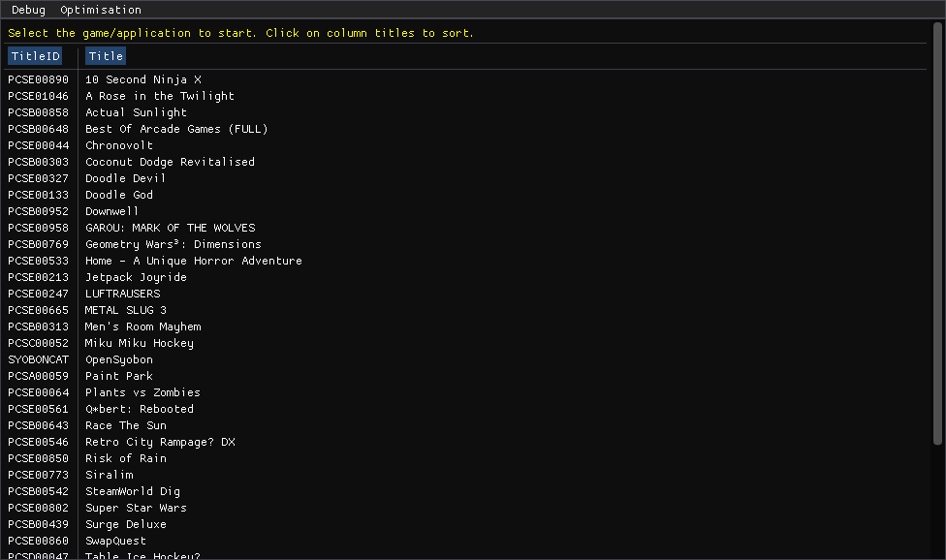Click TitleID cell PCSB00313
This screenshot has height=560, width=946.
39,327
